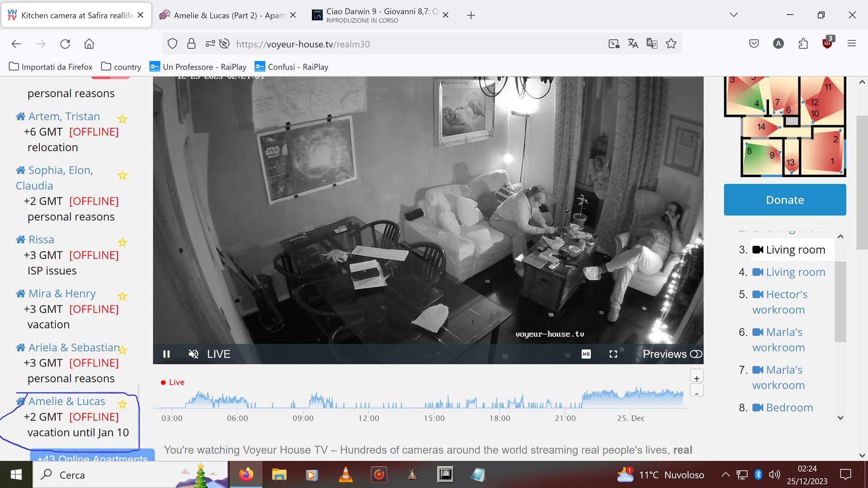The image size is (868, 488).
Task: Click room 1 on floor plan
Action: 832,161
